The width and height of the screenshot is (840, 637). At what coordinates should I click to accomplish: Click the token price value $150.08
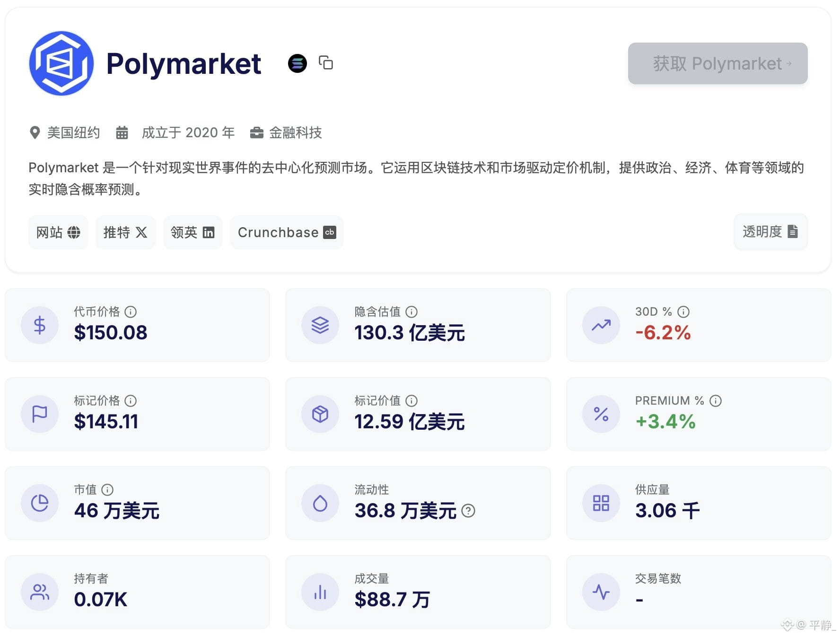click(x=111, y=333)
